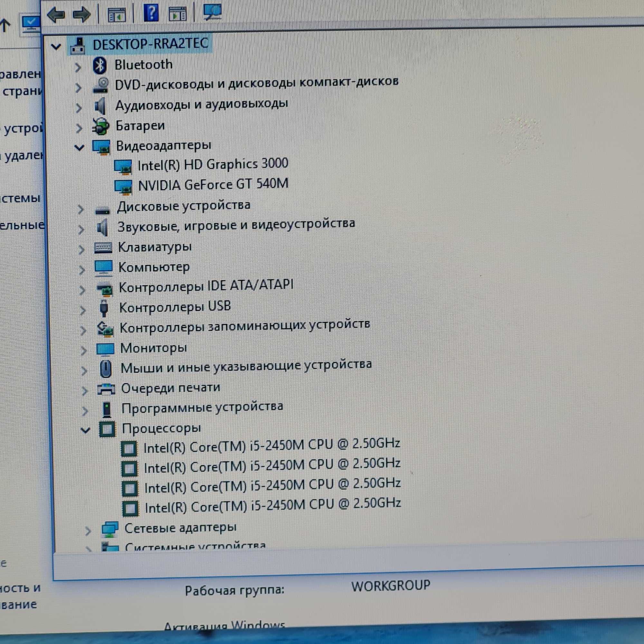
Task: Click the Аудиовходы speaker icon
Action: 101,106
